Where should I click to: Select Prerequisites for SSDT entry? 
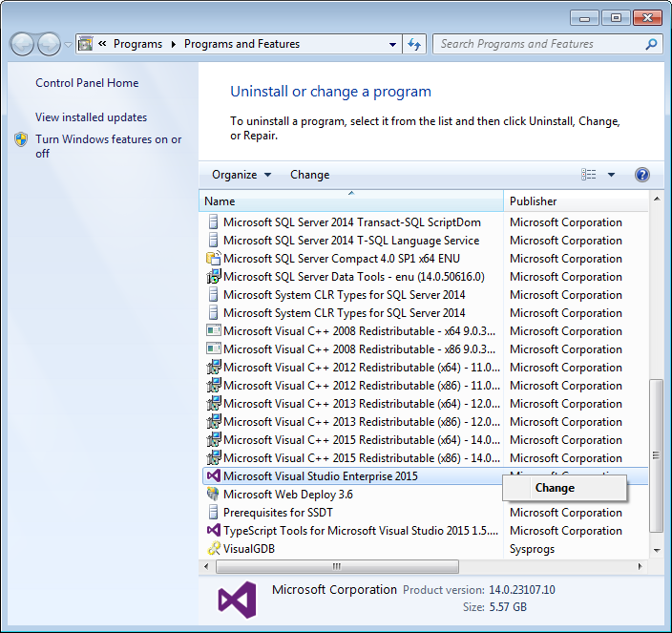click(278, 512)
